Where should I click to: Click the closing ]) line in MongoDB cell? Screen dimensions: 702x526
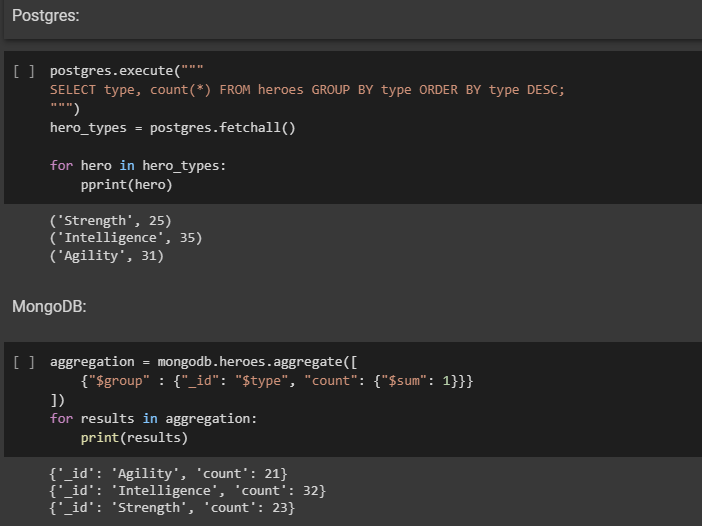tap(57, 400)
